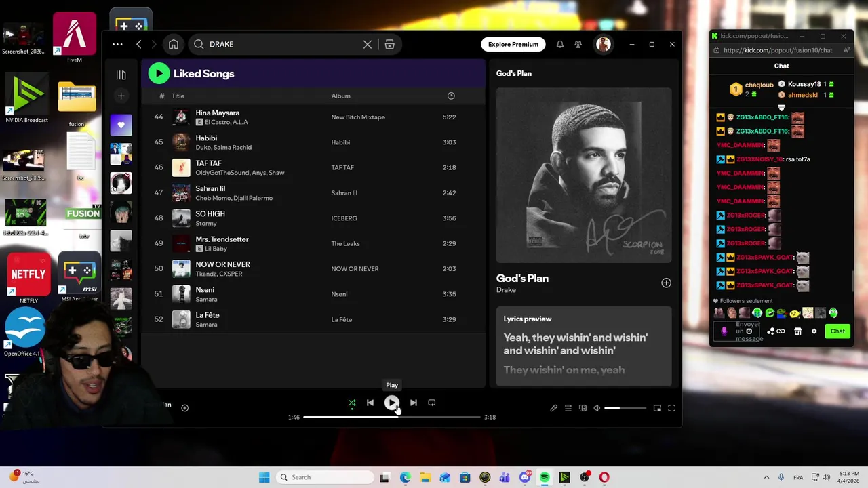The width and height of the screenshot is (868, 488).
Task: Sort by the duration clock header
Action: (x=451, y=96)
